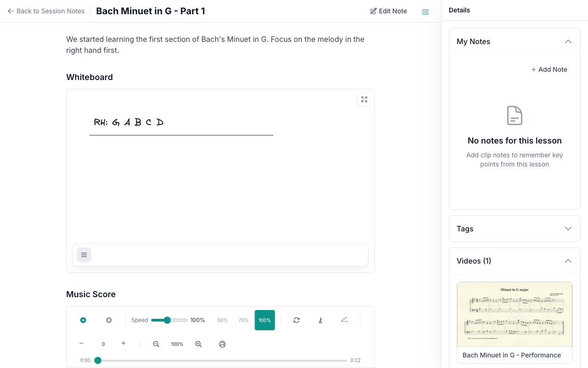Viewport: 588px width, 368px height.
Task: Print the music score
Action: click(x=222, y=344)
